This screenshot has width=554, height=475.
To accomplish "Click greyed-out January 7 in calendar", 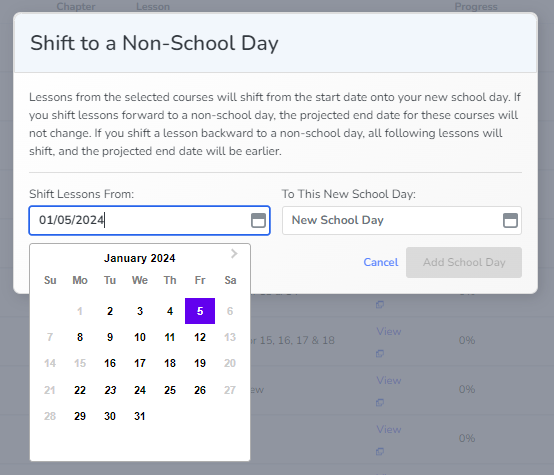I will click(50, 337).
